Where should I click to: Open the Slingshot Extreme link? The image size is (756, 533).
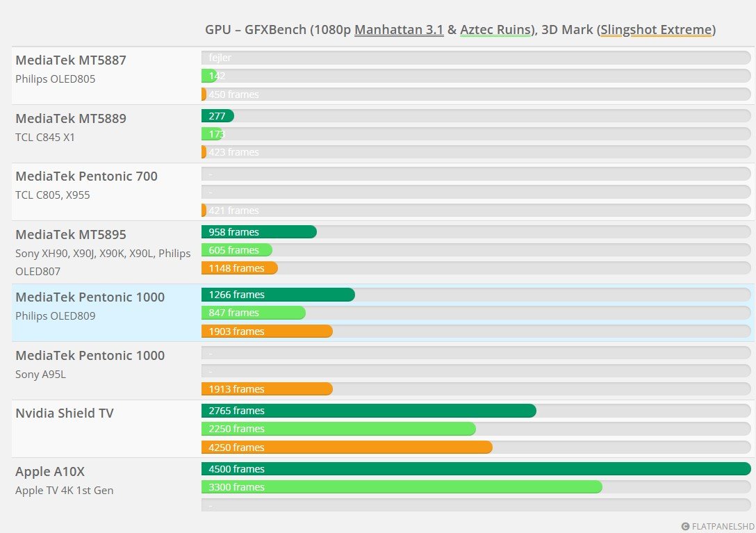656,30
